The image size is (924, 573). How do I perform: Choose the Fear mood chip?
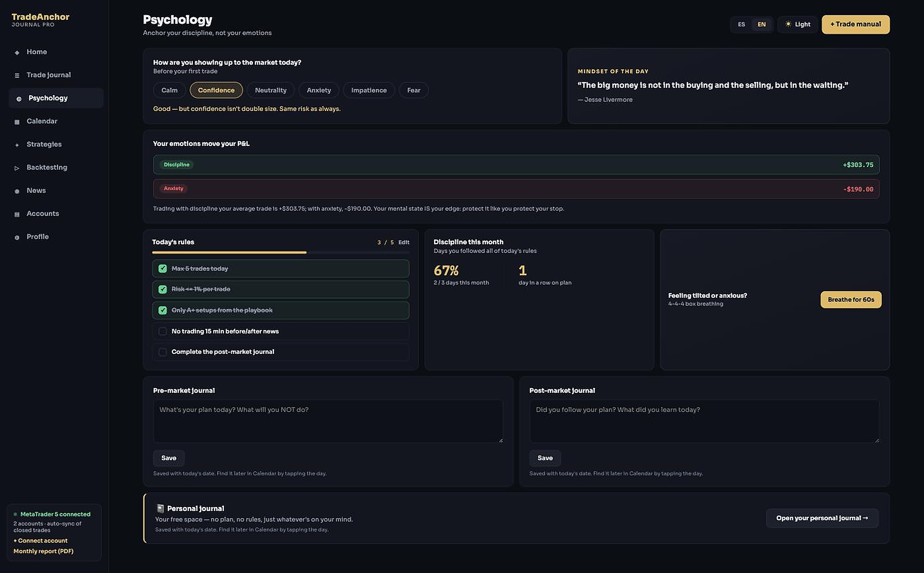click(x=413, y=90)
